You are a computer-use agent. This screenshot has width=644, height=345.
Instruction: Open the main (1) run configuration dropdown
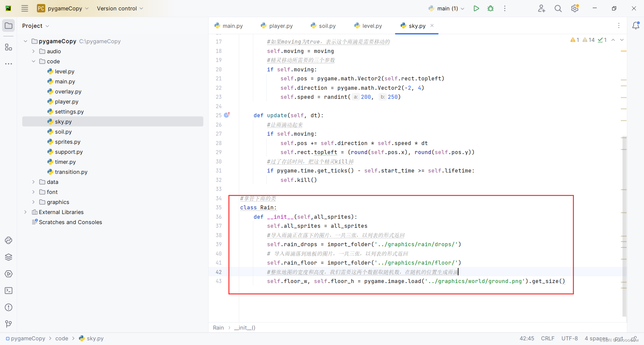pos(446,8)
